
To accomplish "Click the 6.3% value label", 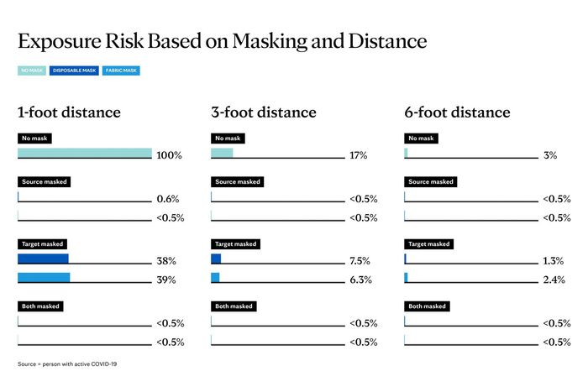I will click(360, 280).
